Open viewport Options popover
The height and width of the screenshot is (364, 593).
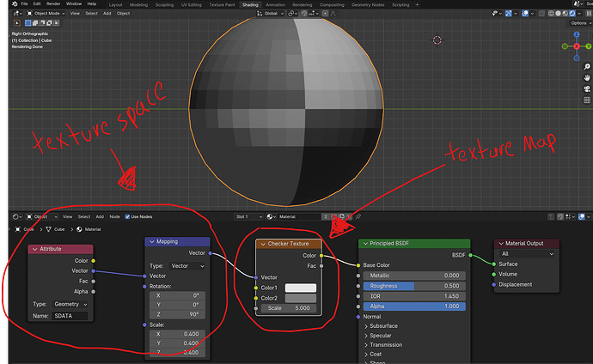[581, 23]
